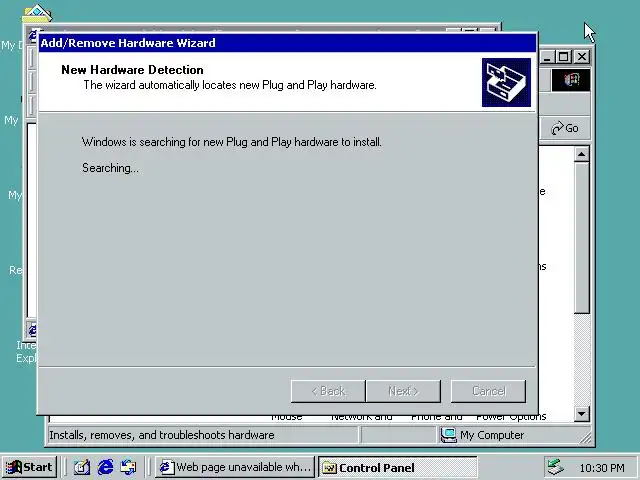The height and width of the screenshot is (480, 640).
Task: Click the Show Desktop quick launch icon
Action: tap(82, 467)
